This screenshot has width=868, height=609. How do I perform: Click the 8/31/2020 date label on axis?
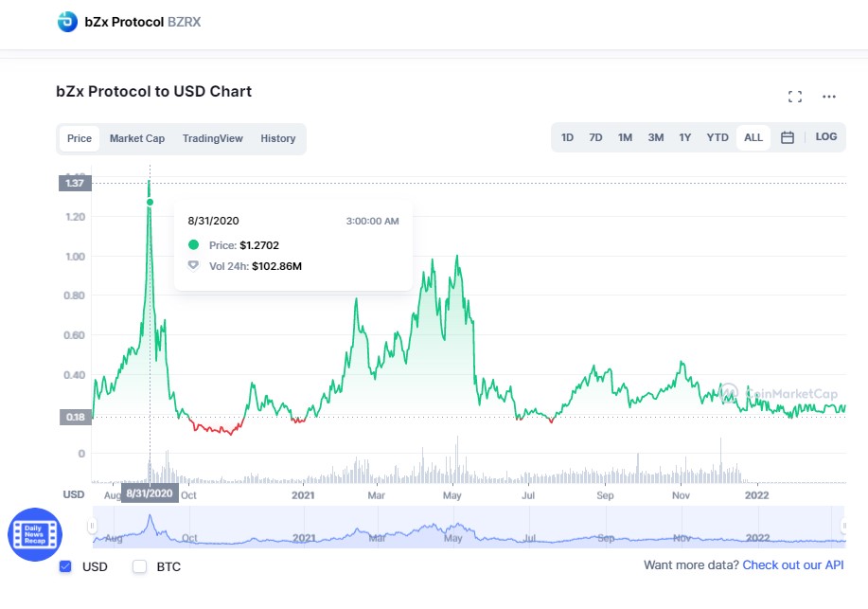click(x=150, y=493)
